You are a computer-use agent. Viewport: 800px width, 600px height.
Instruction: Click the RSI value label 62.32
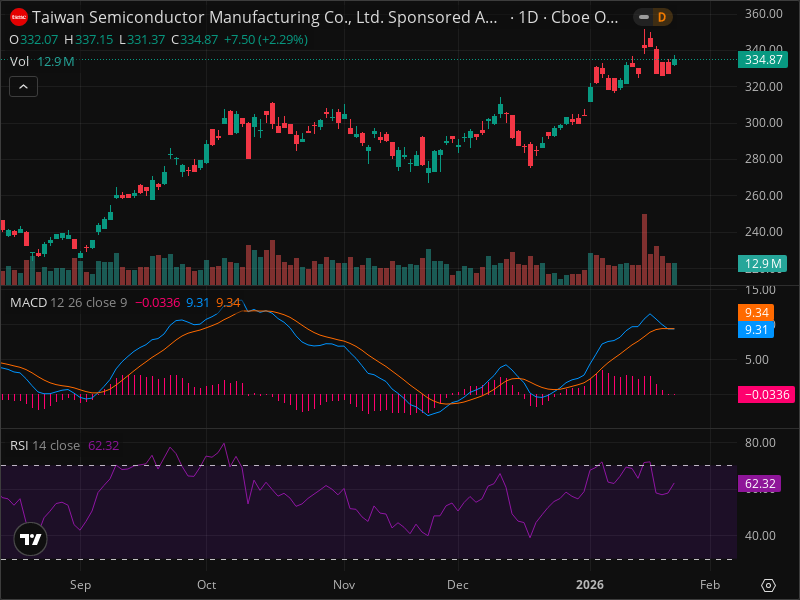pyautogui.click(x=760, y=483)
